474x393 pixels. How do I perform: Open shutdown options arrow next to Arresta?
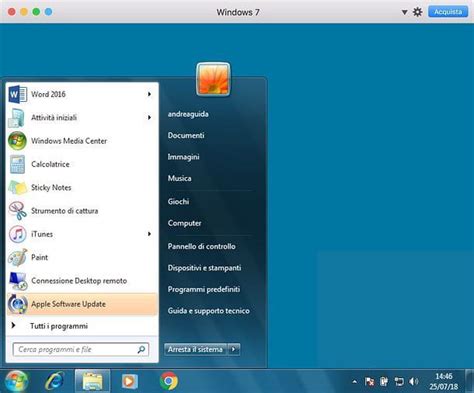[234, 349]
